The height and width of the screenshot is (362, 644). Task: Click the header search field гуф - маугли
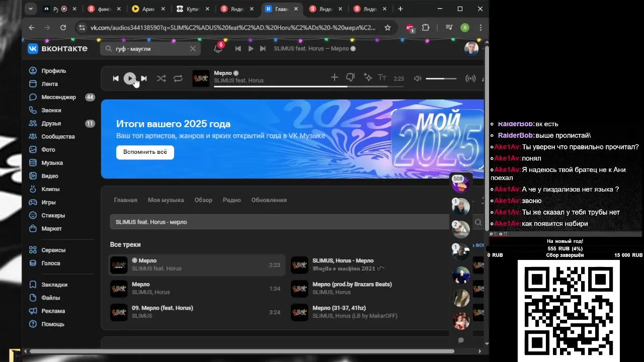pos(150,49)
